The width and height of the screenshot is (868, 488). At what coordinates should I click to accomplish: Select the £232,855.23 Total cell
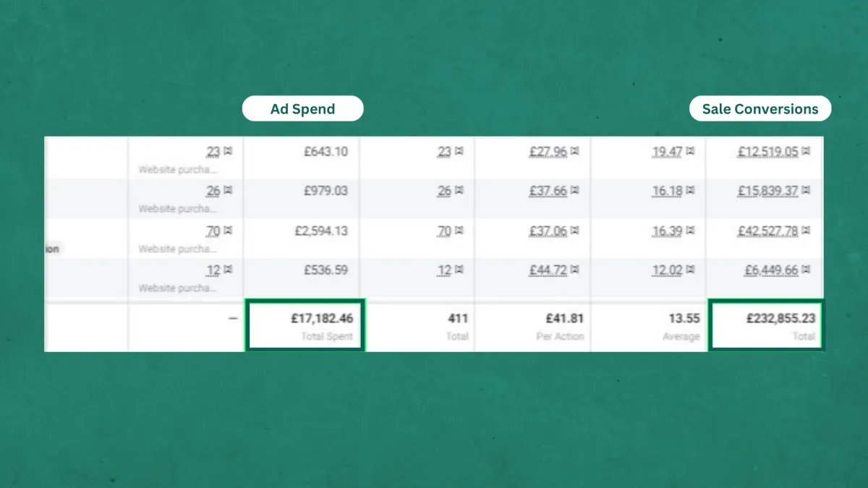click(x=765, y=325)
